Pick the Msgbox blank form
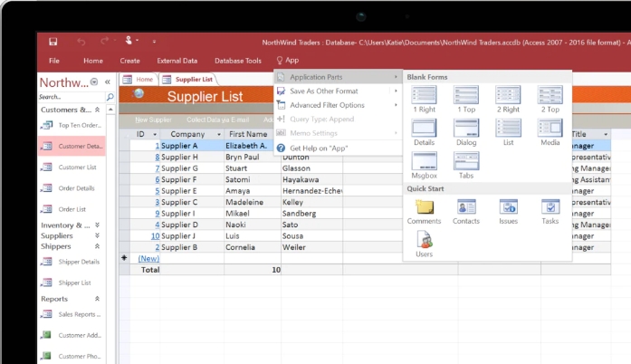Viewport: 631px width, 364px height. pyautogui.click(x=425, y=166)
